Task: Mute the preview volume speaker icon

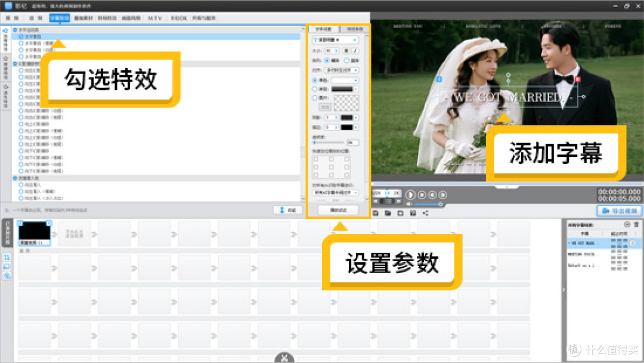Action: click(x=409, y=204)
